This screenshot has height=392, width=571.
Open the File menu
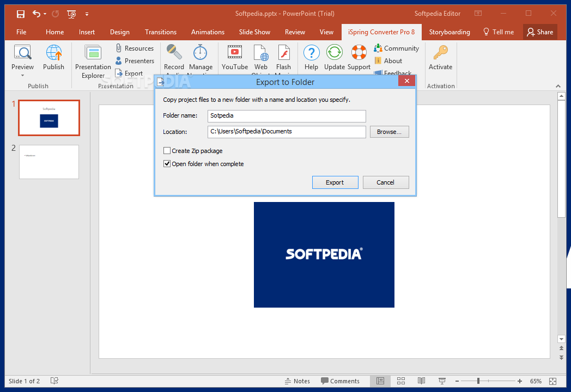coord(21,32)
